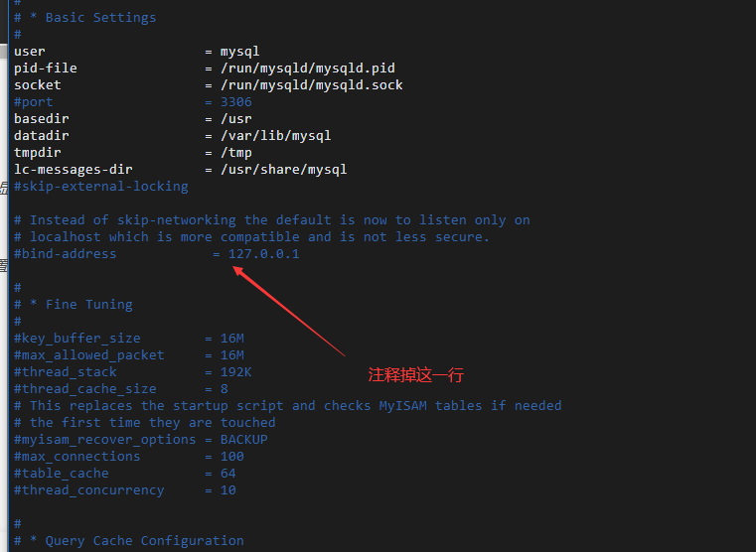This screenshot has width=756, height=552.
Task: Click the 192K thread_stack value
Action: (x=235, y=372)
